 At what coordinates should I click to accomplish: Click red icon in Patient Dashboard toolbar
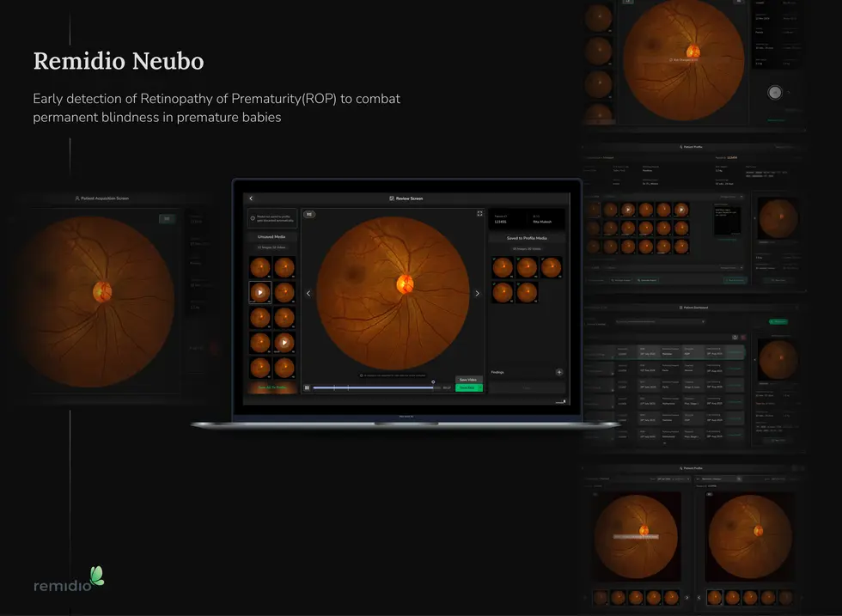click(x=743, y=338)
